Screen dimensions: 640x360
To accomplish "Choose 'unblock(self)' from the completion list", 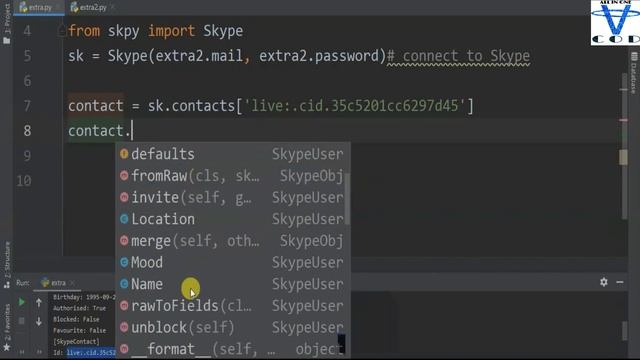I will point(232,327).
